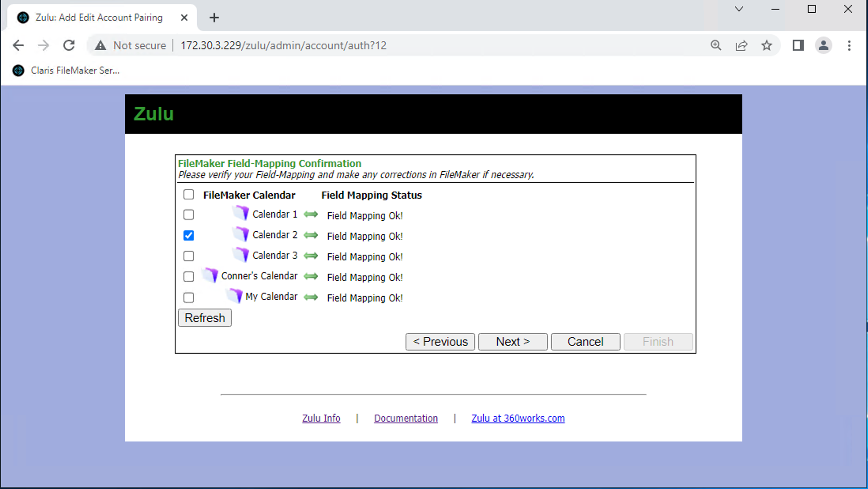
Task: Open a new tab with the plus icon
Action: coord(214,17)
